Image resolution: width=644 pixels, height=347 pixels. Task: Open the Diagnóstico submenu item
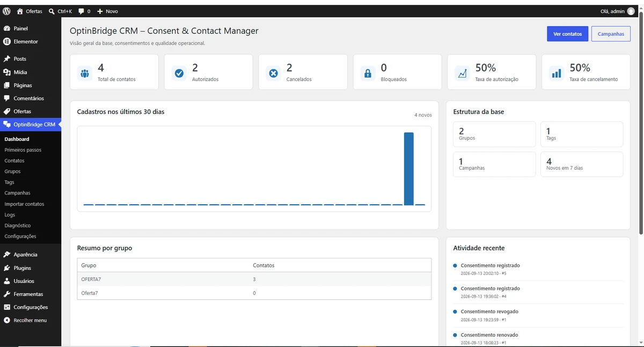(18, 226)
